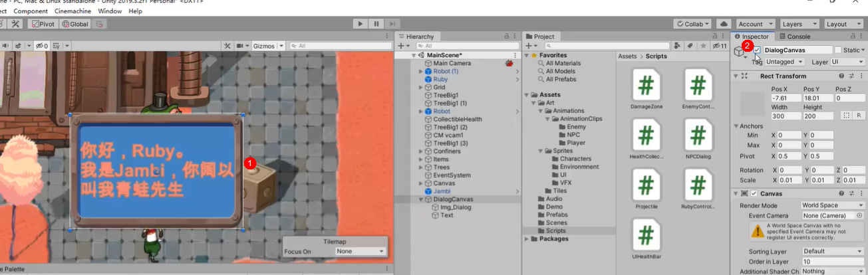Open the Component menu
Screen dimensions: 868x275
pyautogui.click(x=31, y=11)
